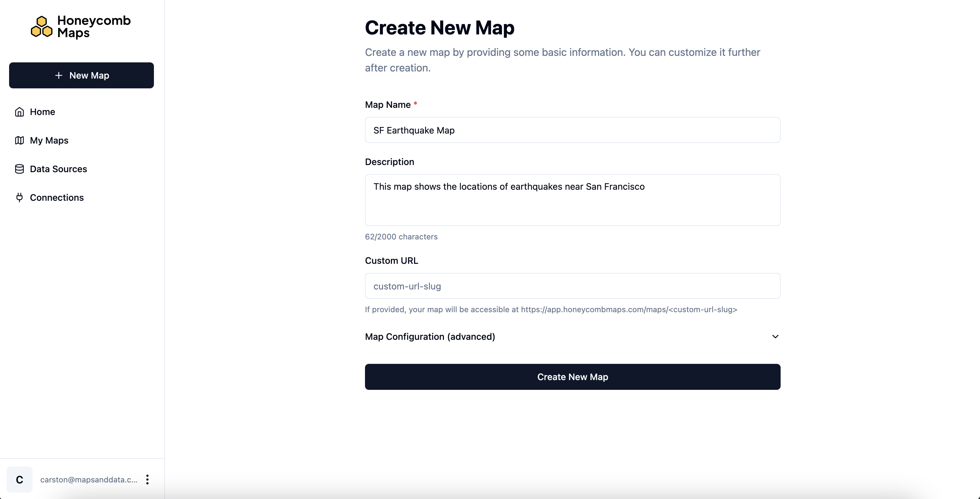The image size is (980, 499).
Task: Open My Maps from the sidebar
Action: [49, 140]
